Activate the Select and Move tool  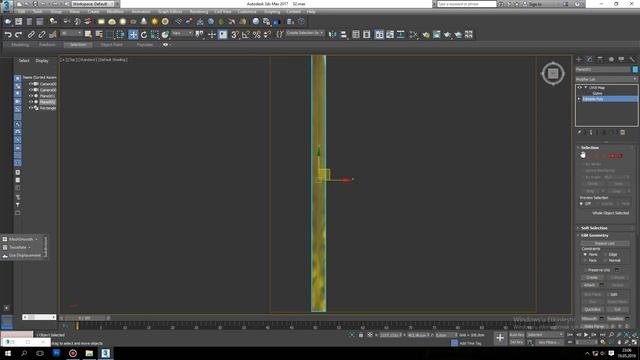point(133,35)
